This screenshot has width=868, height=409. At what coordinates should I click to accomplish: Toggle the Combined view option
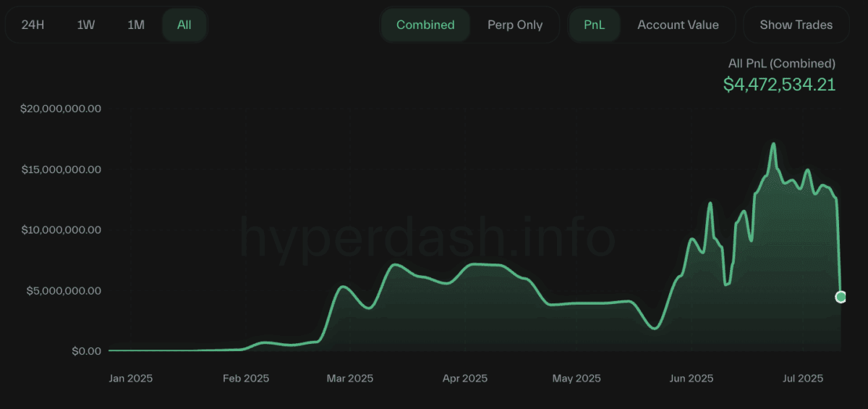(425, 25)
